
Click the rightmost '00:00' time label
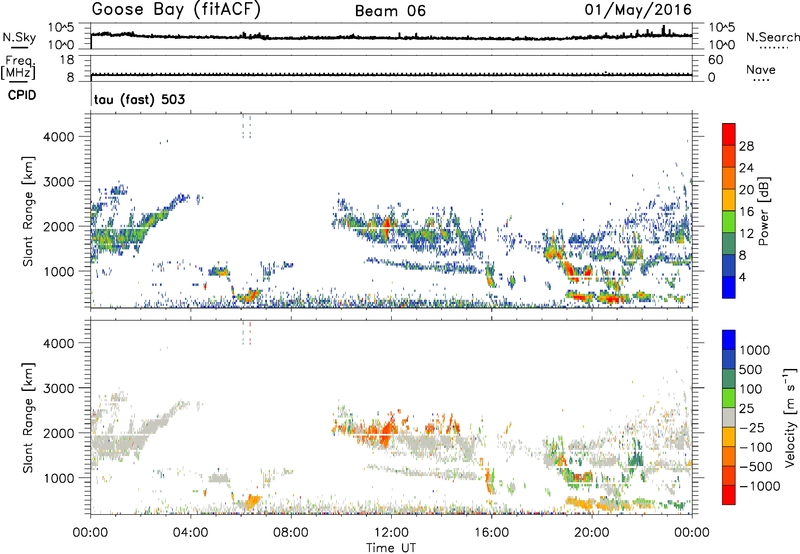[x=692, y=533]
